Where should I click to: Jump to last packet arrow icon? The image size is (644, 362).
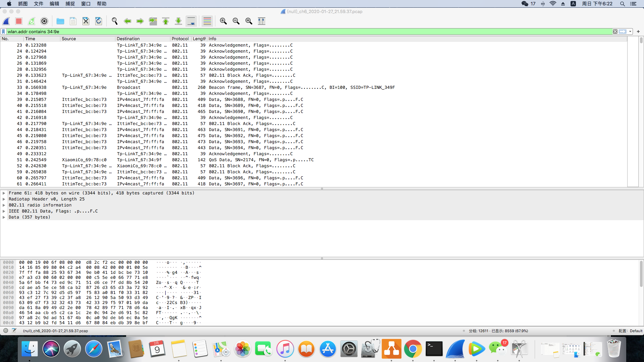pyautogui.click(x=178, y=21)
